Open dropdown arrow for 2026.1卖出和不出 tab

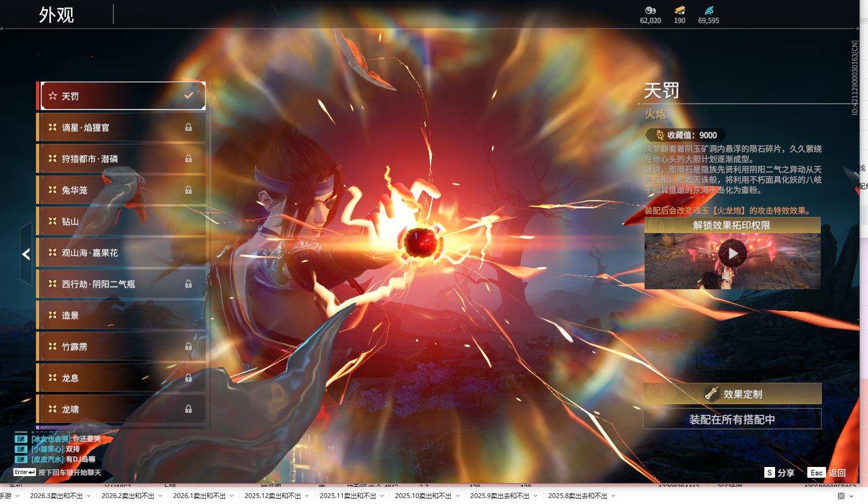coord(233,496)
